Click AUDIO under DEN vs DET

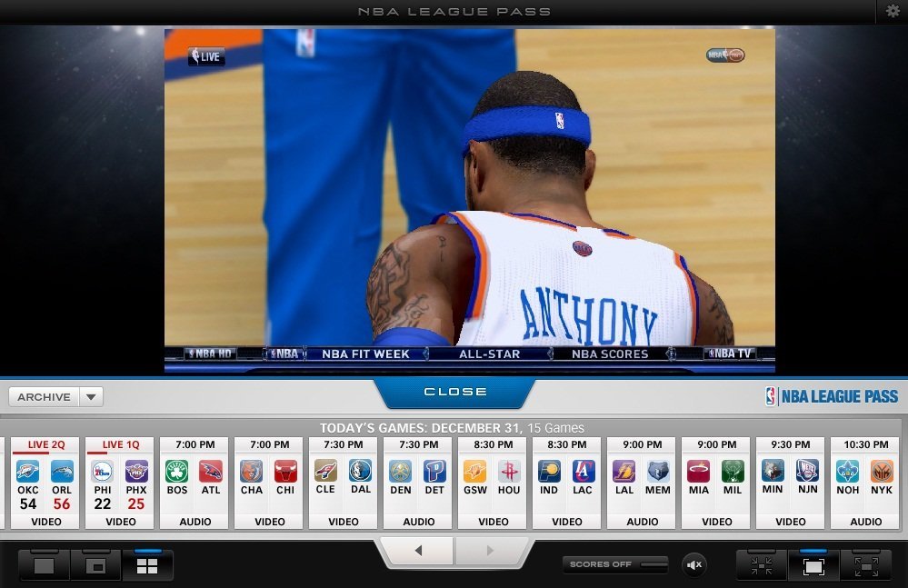click(419, 522)
